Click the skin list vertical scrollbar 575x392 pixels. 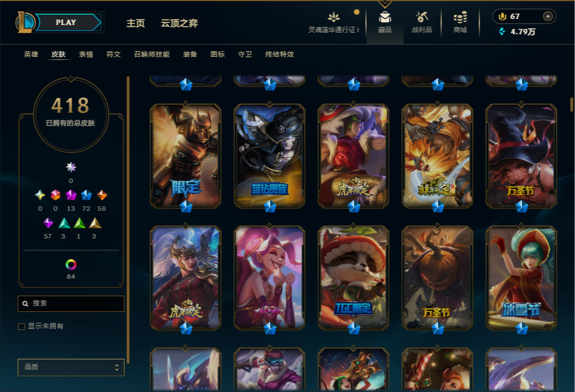[571, 105]
